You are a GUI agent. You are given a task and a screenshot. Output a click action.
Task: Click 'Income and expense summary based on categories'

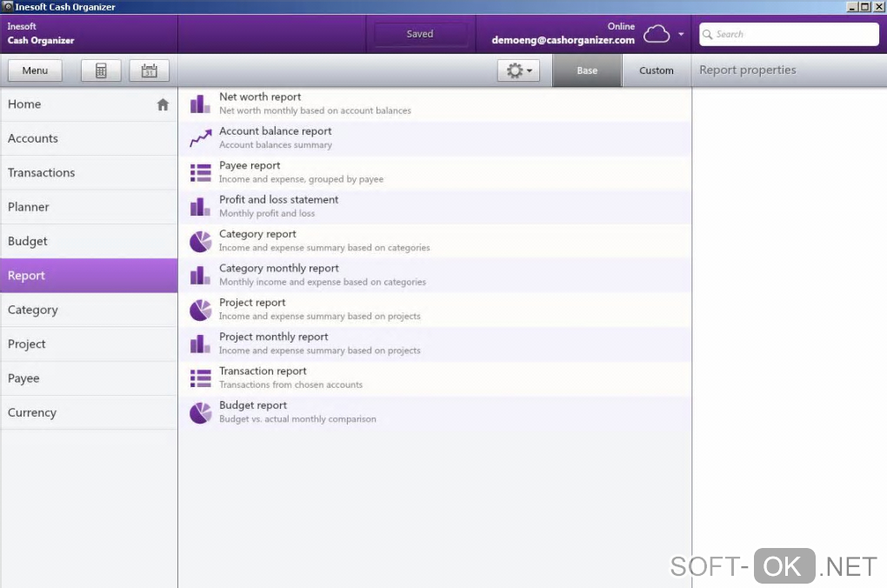click(x=324, y=248)
